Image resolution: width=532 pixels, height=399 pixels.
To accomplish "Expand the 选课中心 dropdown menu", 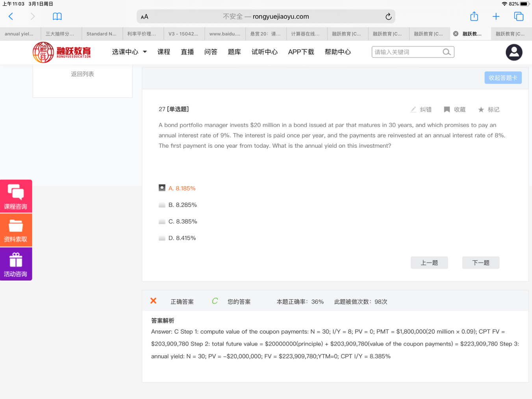I will (x=129, y=52).
